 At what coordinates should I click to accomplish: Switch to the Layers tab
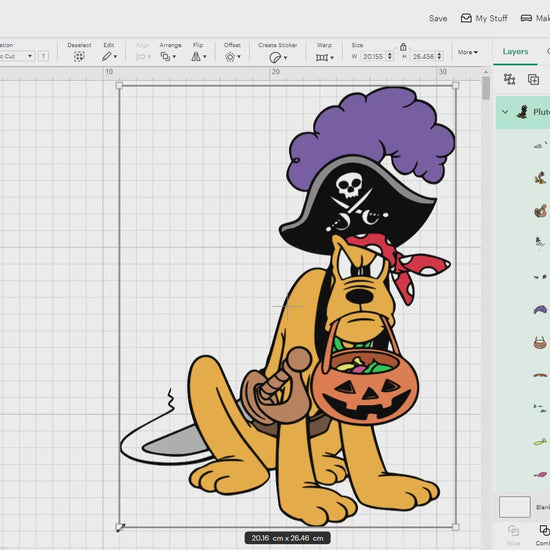pyautogui.click(x=515, y=52)
